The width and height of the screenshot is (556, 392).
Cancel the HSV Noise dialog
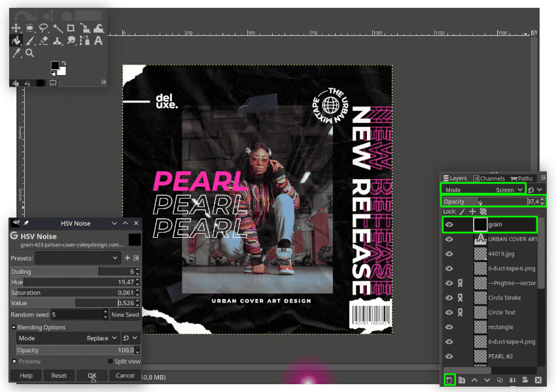pos(125,376)
